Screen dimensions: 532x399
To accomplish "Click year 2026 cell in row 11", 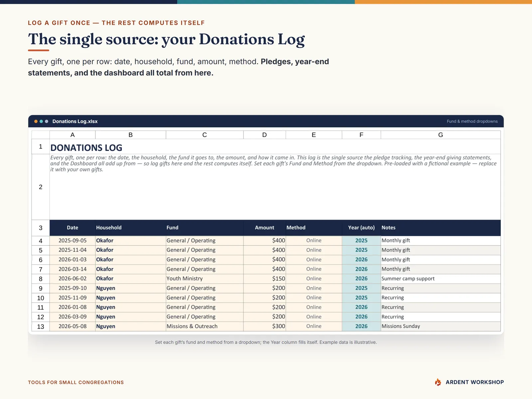I will point(361,307).
